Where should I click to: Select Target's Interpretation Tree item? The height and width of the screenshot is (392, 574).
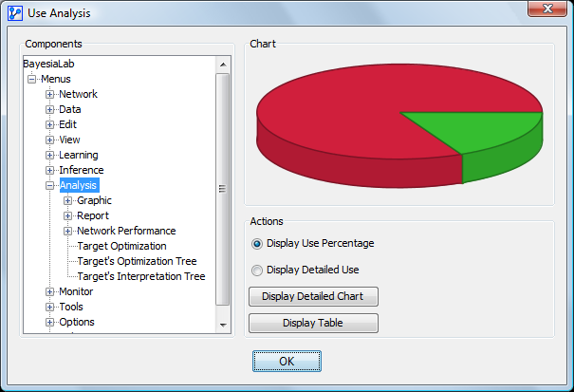140,277
